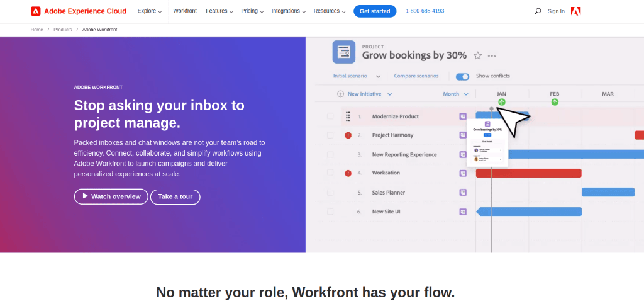644x306 pixels.
Task: Open the Month view dropdown
Action: pos(455,94)
